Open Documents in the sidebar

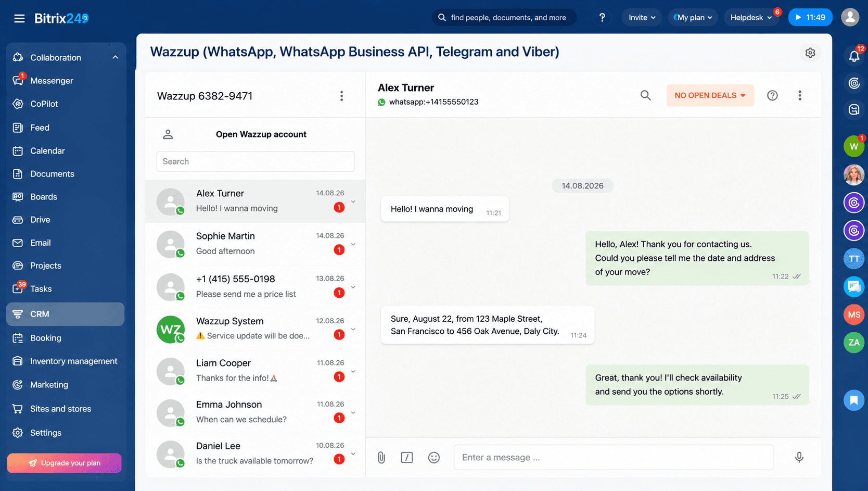[66, 174]
